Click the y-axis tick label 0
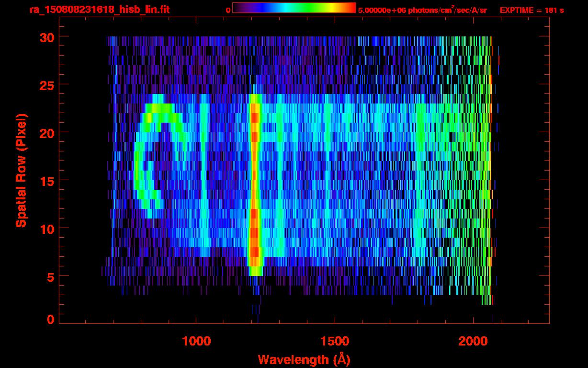This screenshot has height=368, width=588. click(x=49, y=320)
